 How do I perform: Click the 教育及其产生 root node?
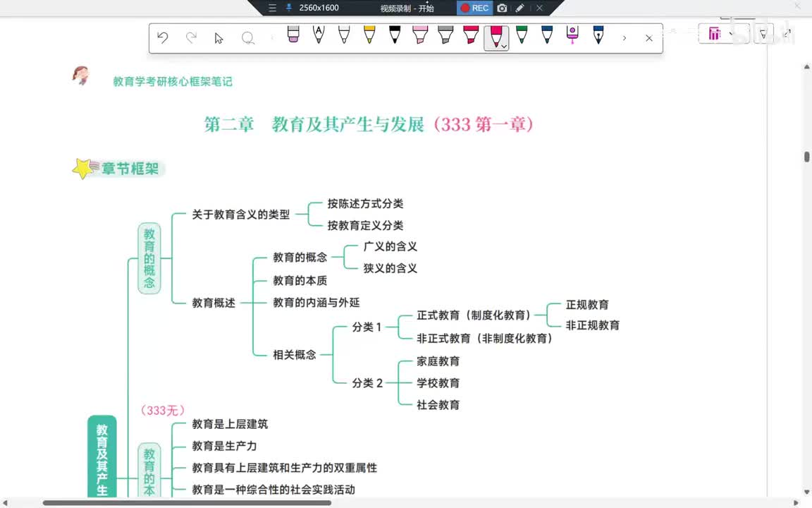coord(102,457)
